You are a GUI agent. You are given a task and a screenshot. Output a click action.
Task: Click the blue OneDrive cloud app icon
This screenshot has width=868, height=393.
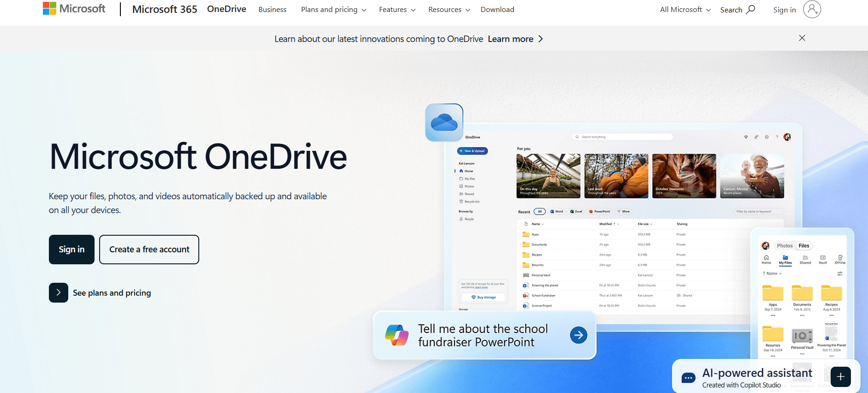[444, 122]
